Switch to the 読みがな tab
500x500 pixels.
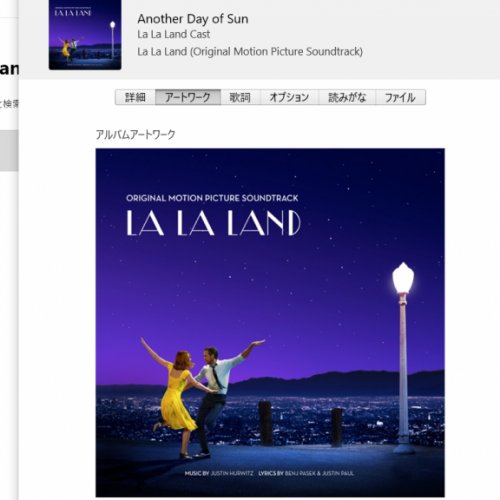pyautogui.click(x=347, y=97)
